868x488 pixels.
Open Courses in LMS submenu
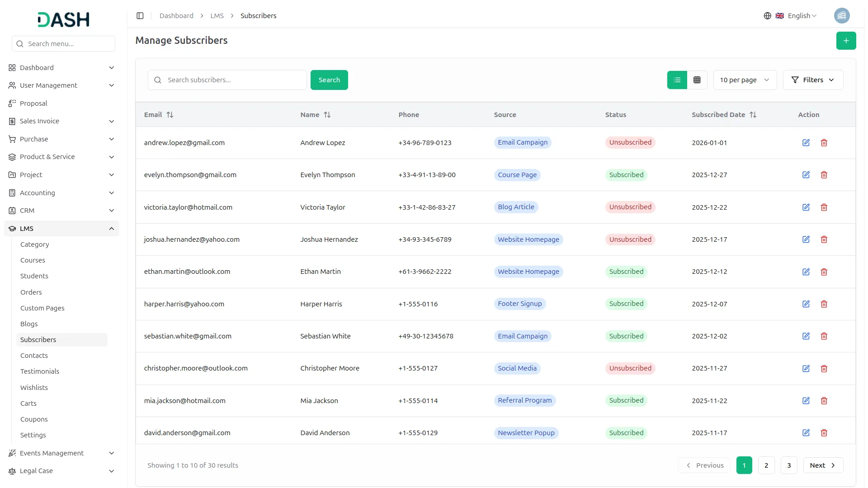tap(33, 260)
